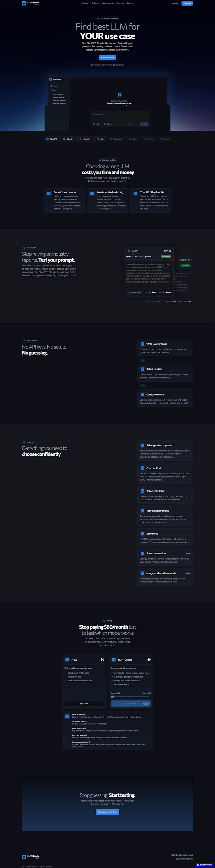Click the GPT-5.2 ChatGPT result card
The width and height of the screenshot is (215, 868).
click(x=149, y=272)
